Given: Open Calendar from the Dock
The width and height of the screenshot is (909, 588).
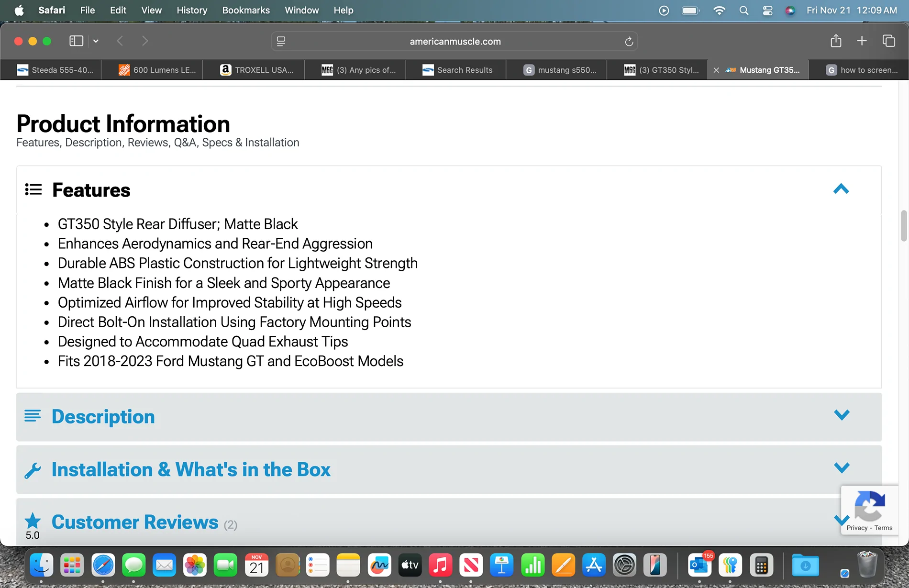Looking at the screenshot, I should click(256, 566).
